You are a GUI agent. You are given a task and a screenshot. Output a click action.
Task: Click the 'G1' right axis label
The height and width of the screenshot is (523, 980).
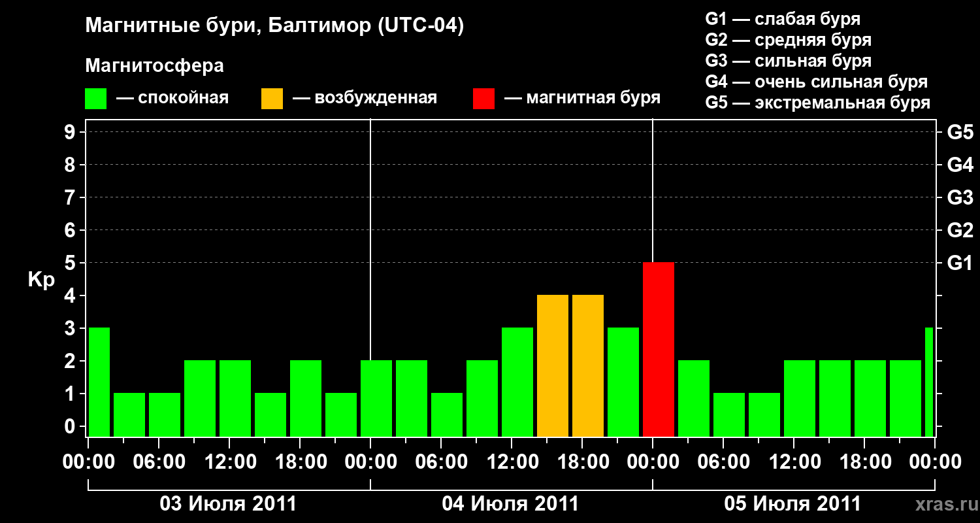(960, 263)
